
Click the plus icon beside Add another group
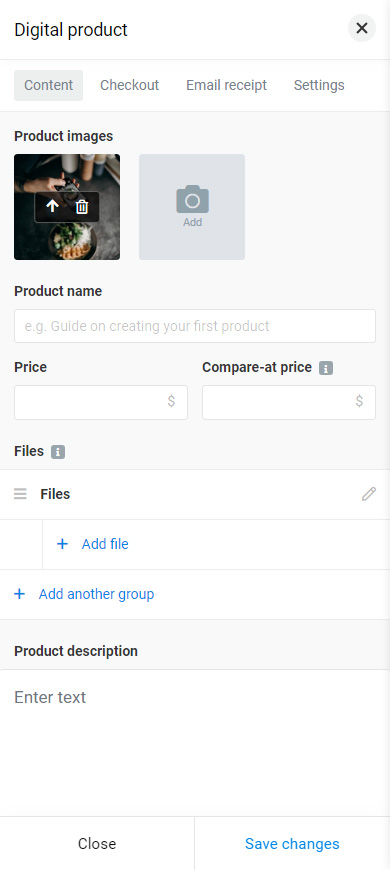click(19, 594)
